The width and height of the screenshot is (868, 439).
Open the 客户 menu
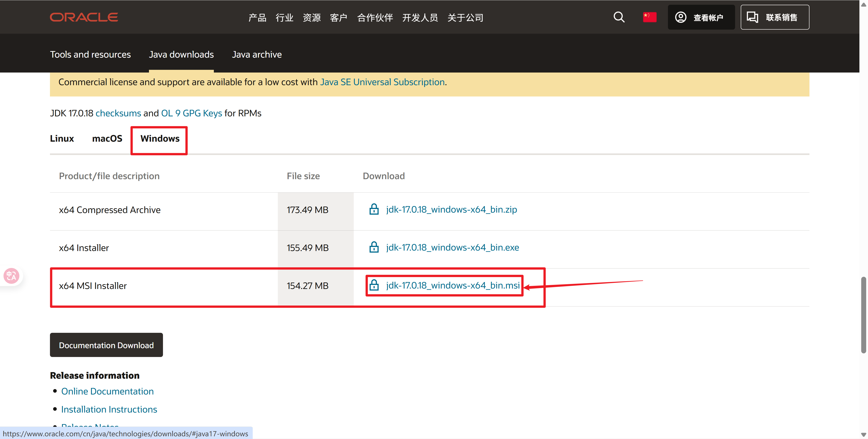(x=339, y=18)
